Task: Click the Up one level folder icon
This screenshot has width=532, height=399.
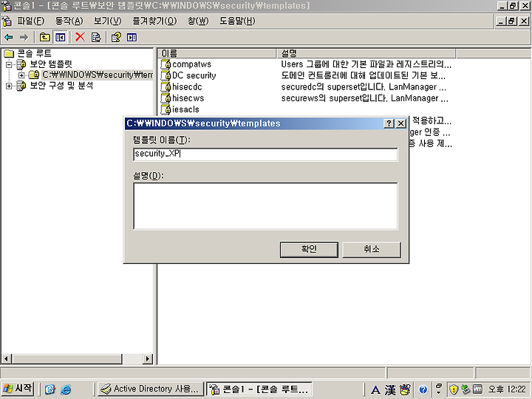Action: tap(45, 38)
